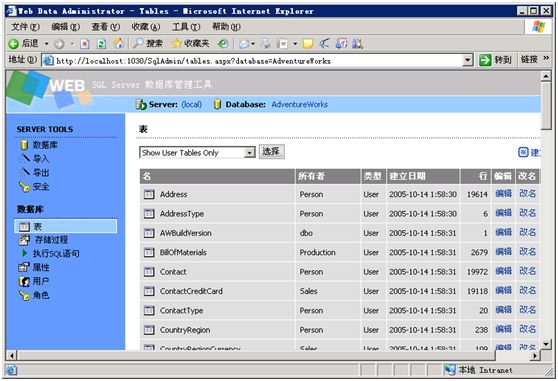
Task: Click the 19972 row count cell
Action: (x=477, y=272)
